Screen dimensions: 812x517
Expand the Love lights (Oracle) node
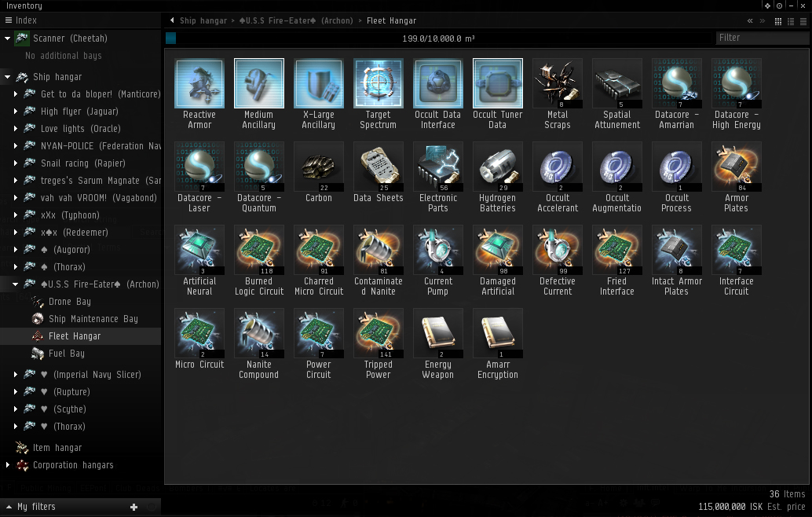point(16,129)
